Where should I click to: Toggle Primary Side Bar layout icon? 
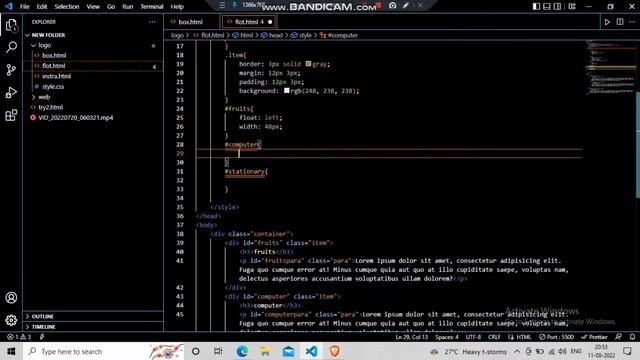(x=536, y=7)
